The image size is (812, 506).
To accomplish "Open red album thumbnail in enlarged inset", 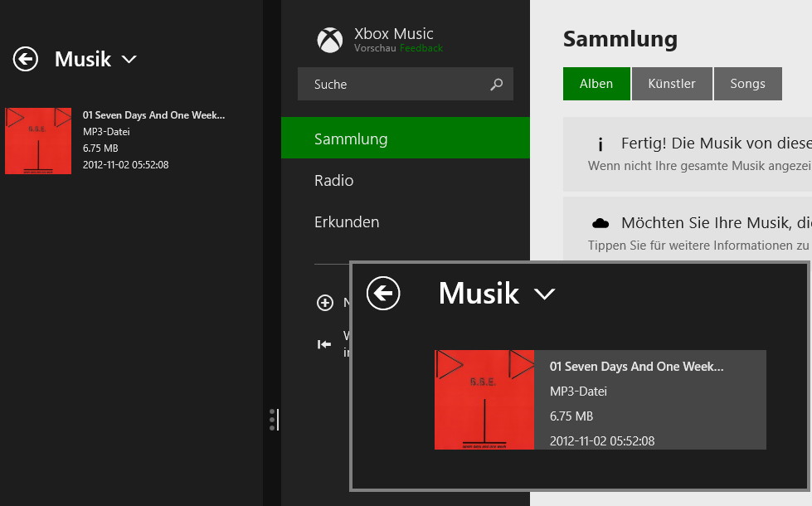I will 484,400.
